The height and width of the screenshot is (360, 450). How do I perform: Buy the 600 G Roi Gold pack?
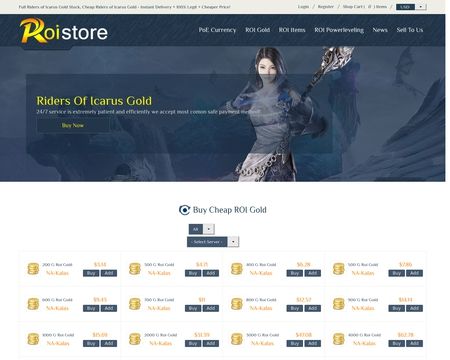coord(91,308)
